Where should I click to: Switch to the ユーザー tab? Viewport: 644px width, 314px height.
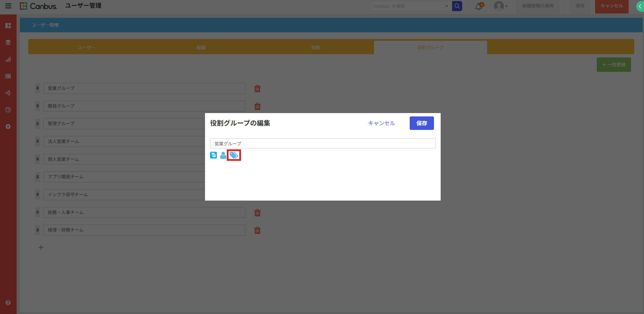[86, 47]
